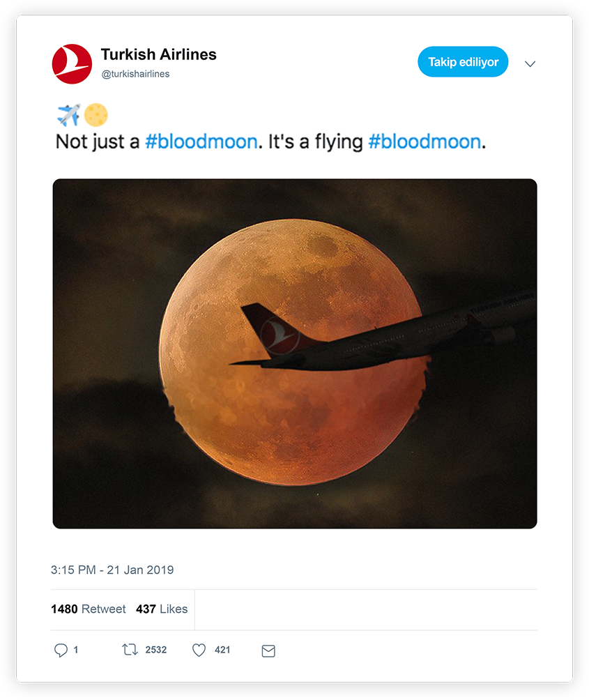Open the #bloodmoon hashtag after "flying"
The width and height of the screenshot is (589, 700).
point(424,142)
